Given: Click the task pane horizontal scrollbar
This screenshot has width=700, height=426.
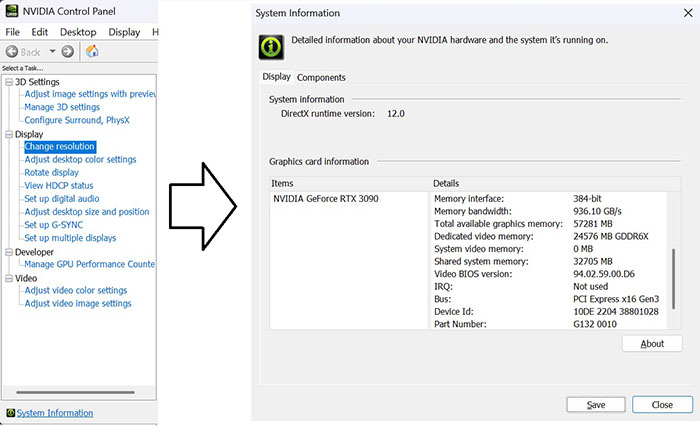Looking at the screenshot, I should (x=75, y=393).
